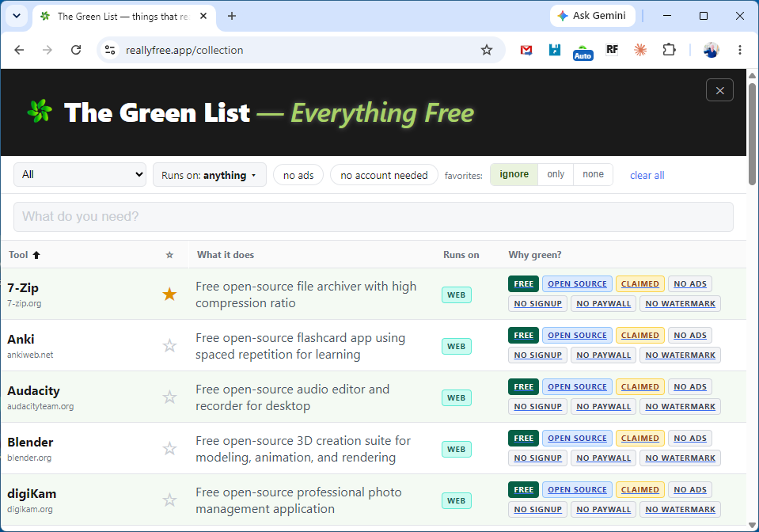Screen dimensions: 759x532
Task: Click the address bar URL
Action: [x=184, y=51]
